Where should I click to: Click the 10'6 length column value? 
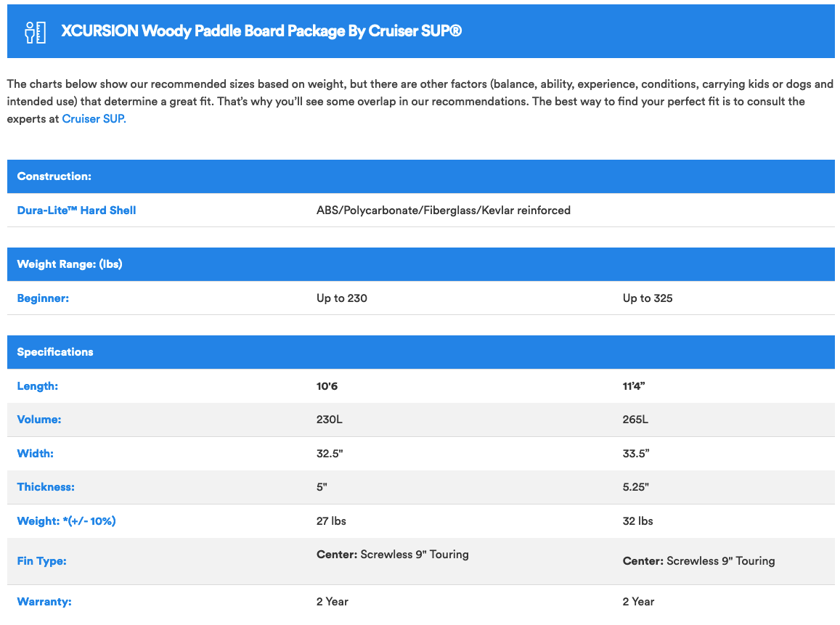click(327, 386)
